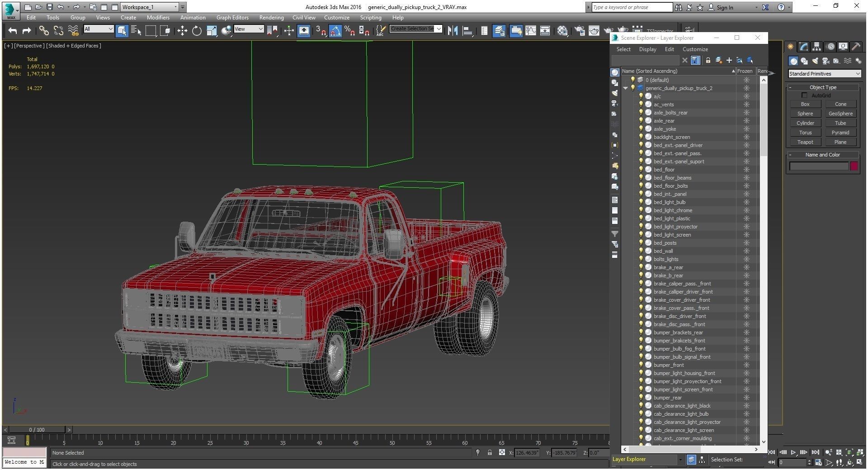Click the object name input field

click(x=819, y=166)
